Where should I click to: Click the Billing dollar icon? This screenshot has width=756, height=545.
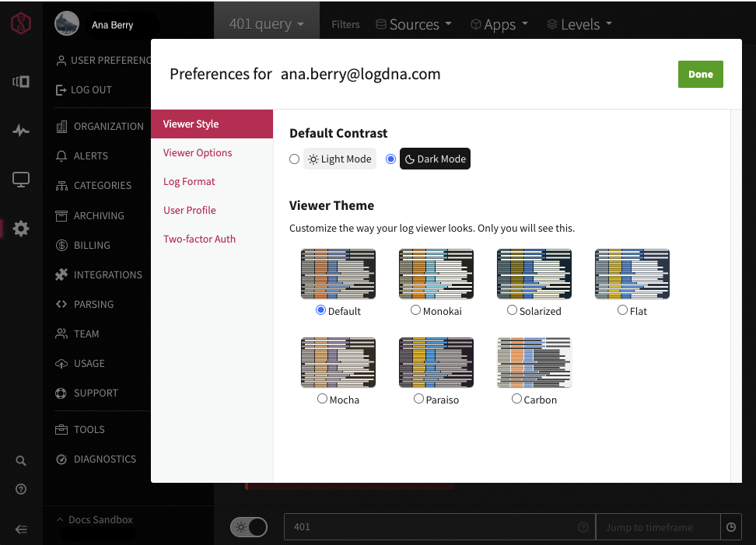click(61, 245)
